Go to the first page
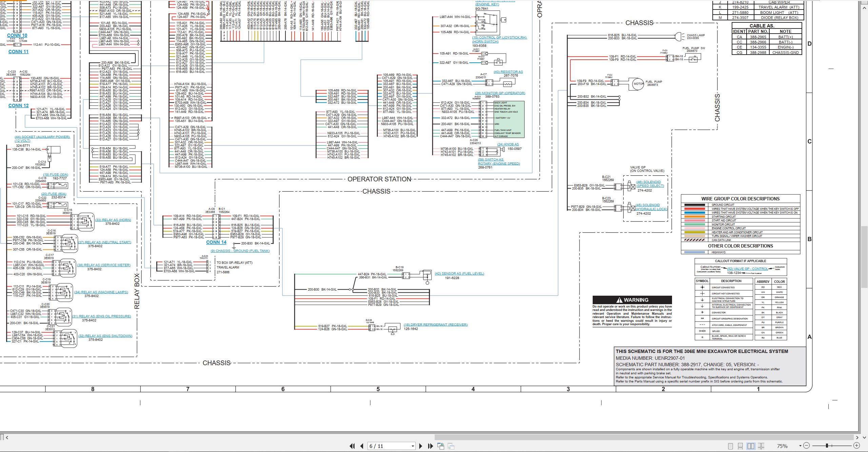Viewport: 868px width, 452px height. tap(352, 446)
